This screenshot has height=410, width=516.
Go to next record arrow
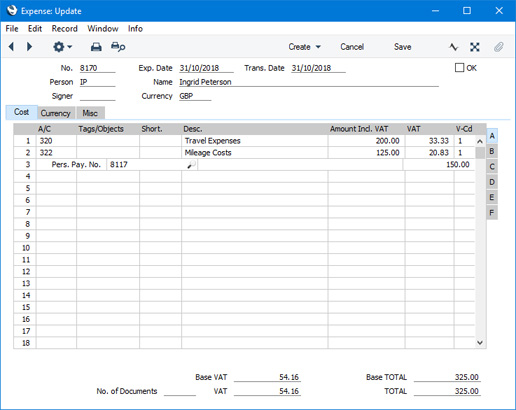[29, 47]
